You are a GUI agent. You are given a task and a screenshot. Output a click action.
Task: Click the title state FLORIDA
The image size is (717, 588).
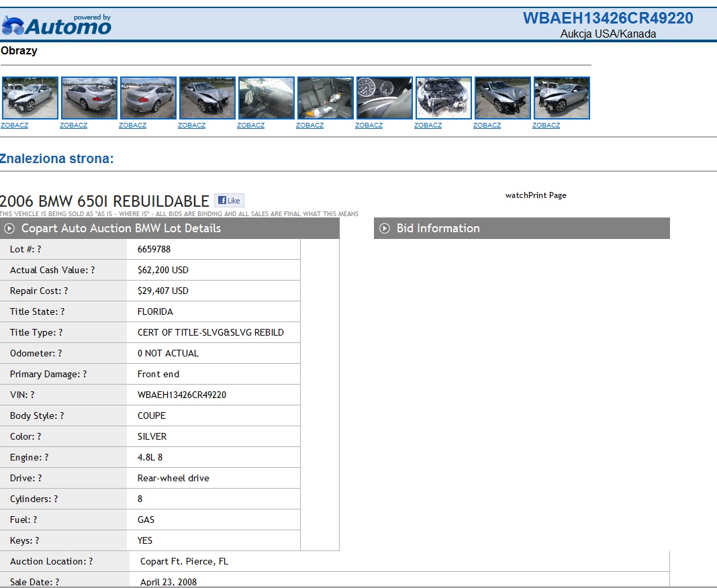(155, 312)
